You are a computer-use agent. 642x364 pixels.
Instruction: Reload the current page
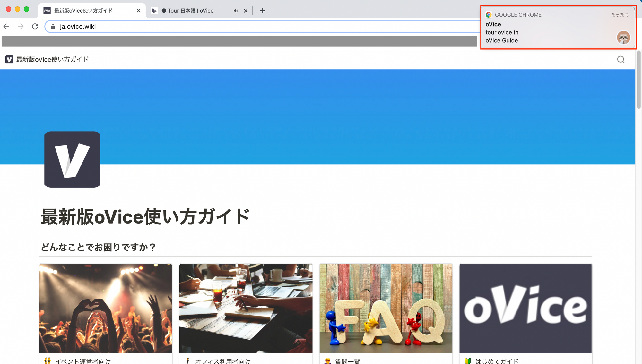pyautogui.click(x=35, y=26)
